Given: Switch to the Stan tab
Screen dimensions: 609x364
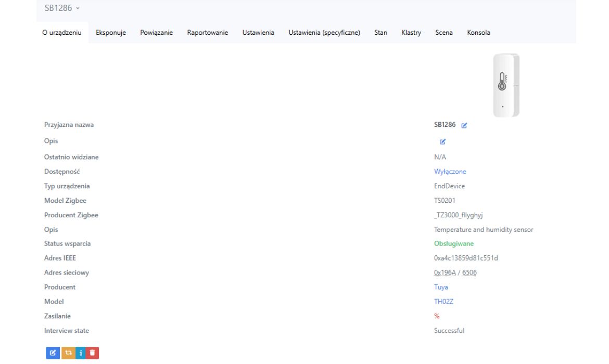Looking at the screenshot, I should (x=380, y=33).
